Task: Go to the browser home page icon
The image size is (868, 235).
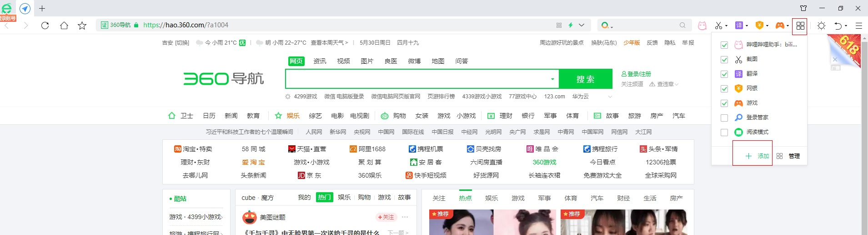Action: pos(64,26)
